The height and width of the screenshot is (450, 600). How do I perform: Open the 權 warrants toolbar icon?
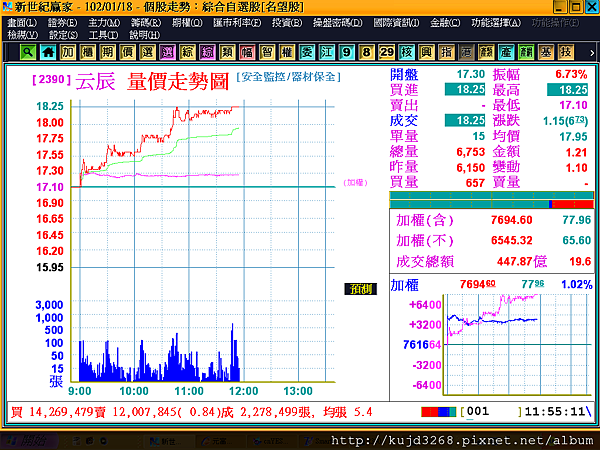coord(287,52)
